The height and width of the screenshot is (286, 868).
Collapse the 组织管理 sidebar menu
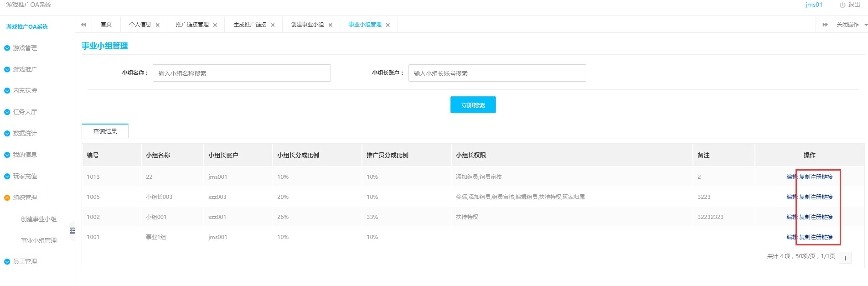point(25,198)
